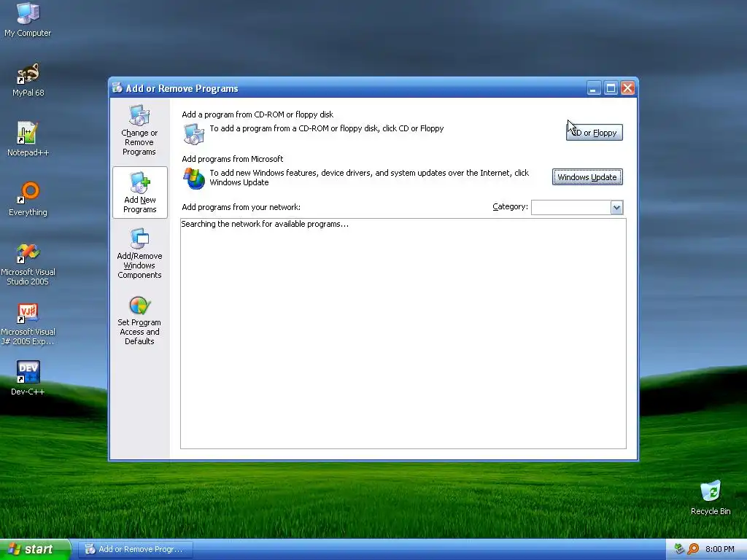Select Everything search desktop shortcut
The height and width of the screenshot is (560, 747).
(28, 200)
